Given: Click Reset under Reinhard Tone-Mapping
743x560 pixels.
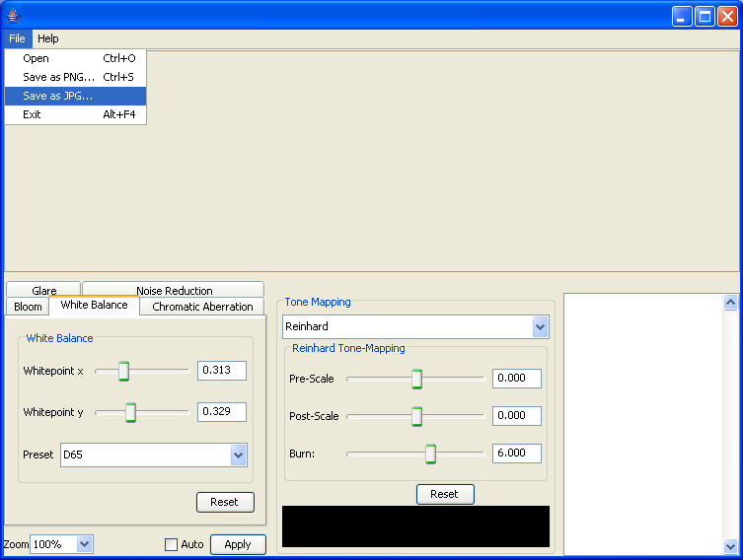Looking at the screenshot, I should click(x=445, y=494).
